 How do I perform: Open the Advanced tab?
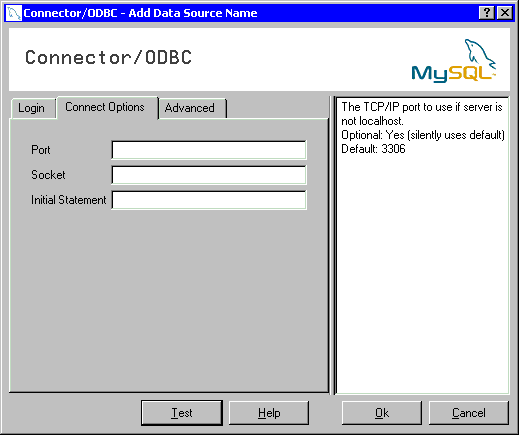(192, 108)
